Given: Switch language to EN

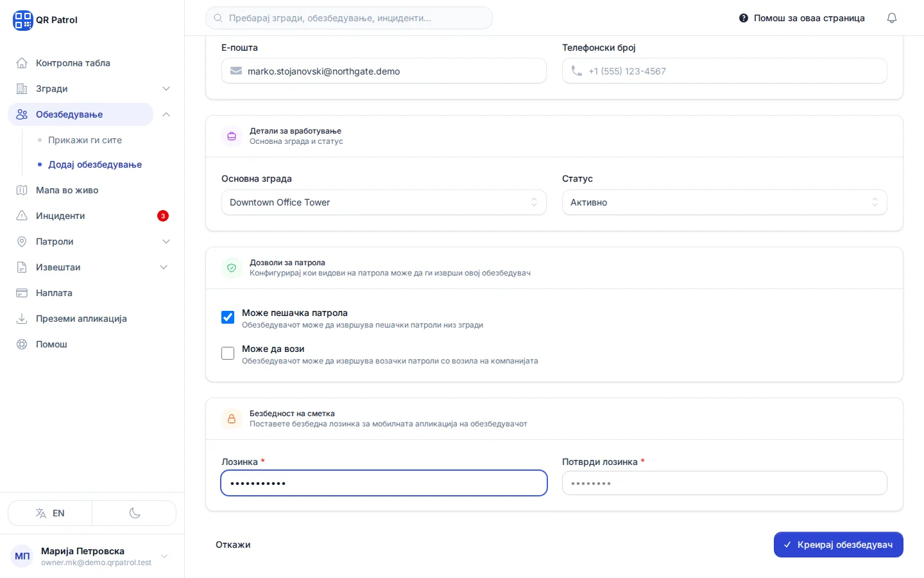Looking at the screenshot, I should click(50, 513).
